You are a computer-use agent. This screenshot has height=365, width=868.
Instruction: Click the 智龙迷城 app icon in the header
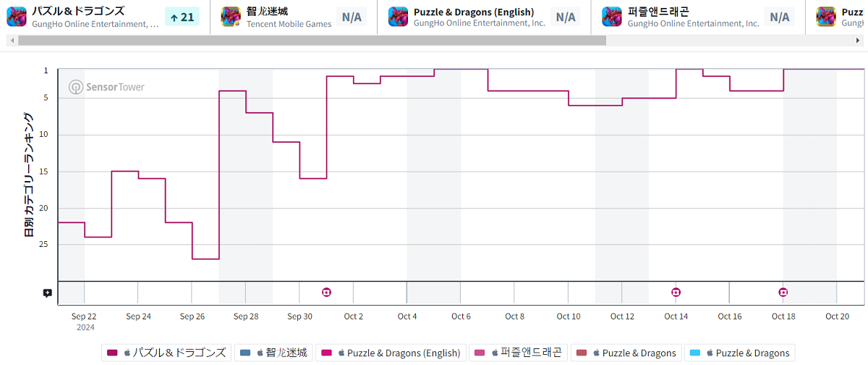[231, 17]
